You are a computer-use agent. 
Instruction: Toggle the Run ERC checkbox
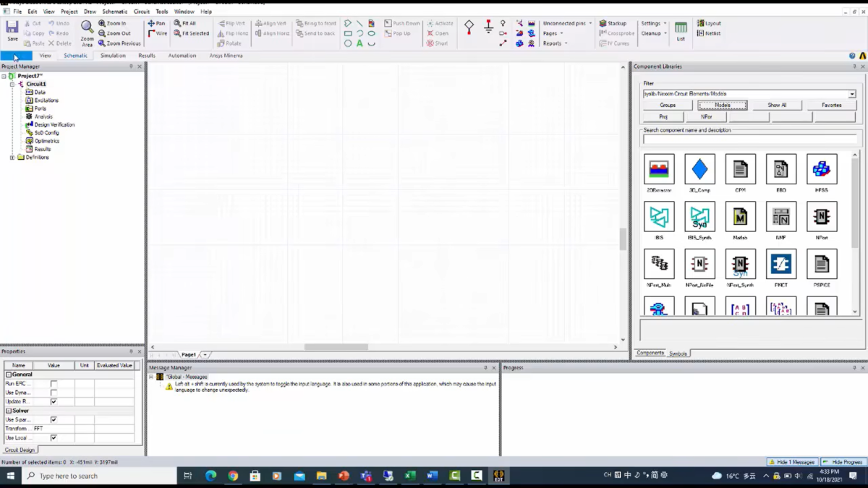coord(54,384)
